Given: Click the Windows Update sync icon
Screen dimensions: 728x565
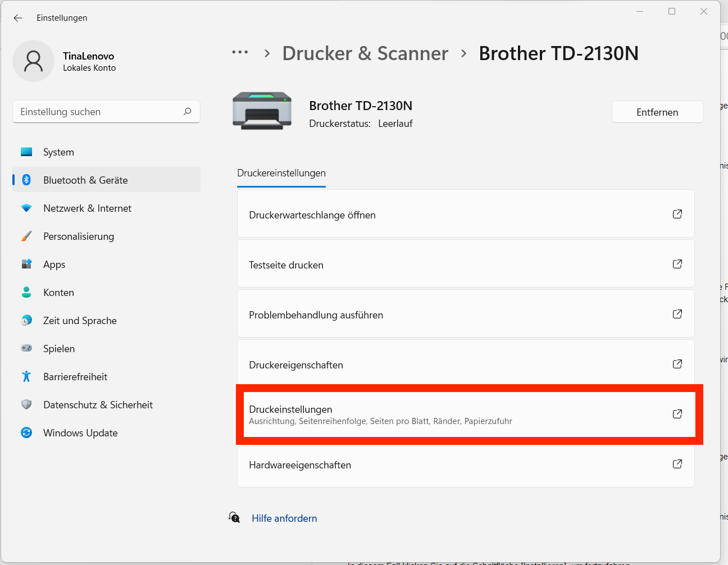Looking at the screenshot, I should point(26,432).
